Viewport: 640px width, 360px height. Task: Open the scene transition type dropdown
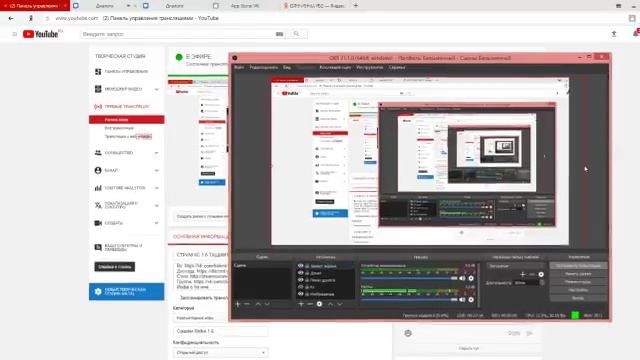coord(515,266)
